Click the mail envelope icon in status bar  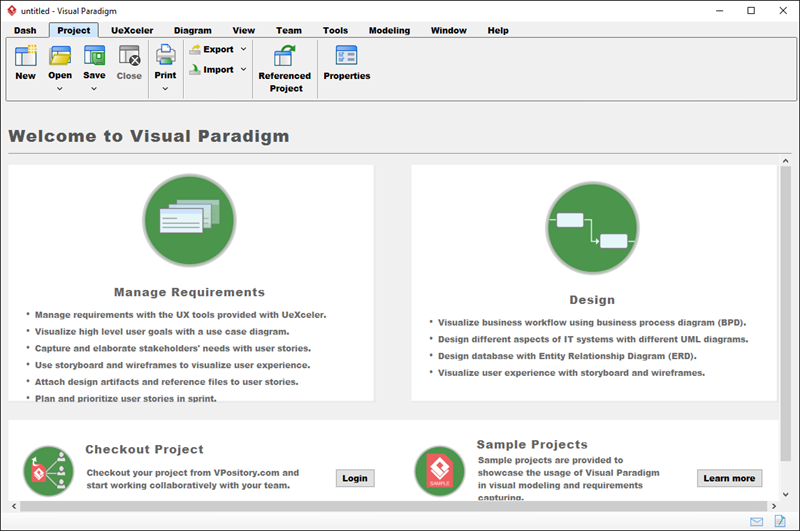point(757,521)
